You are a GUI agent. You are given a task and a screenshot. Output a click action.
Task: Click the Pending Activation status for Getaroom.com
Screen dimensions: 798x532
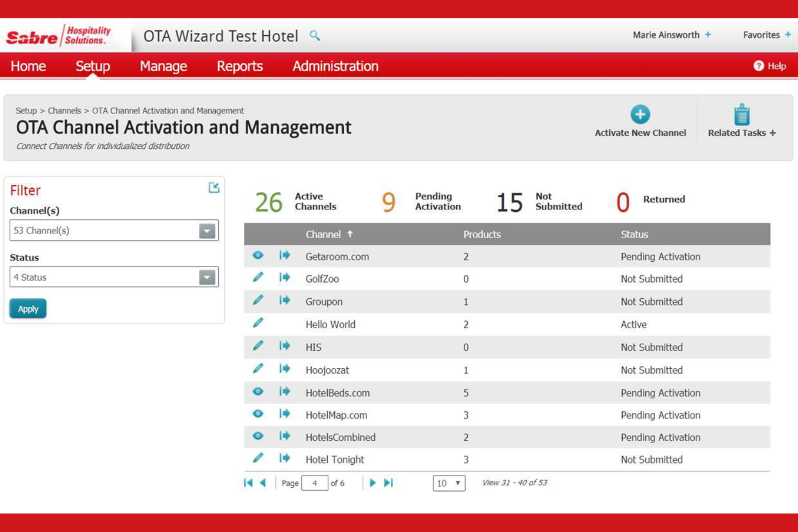[661, 257]
